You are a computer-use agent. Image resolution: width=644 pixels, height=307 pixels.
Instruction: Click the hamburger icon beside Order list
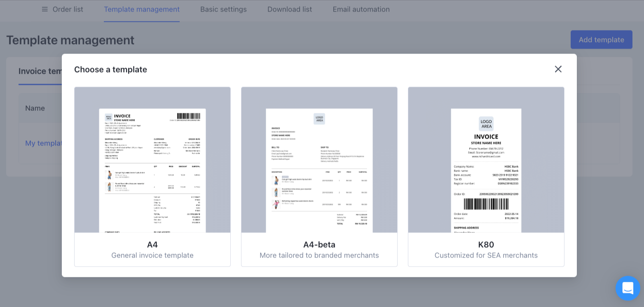[44, 9]
